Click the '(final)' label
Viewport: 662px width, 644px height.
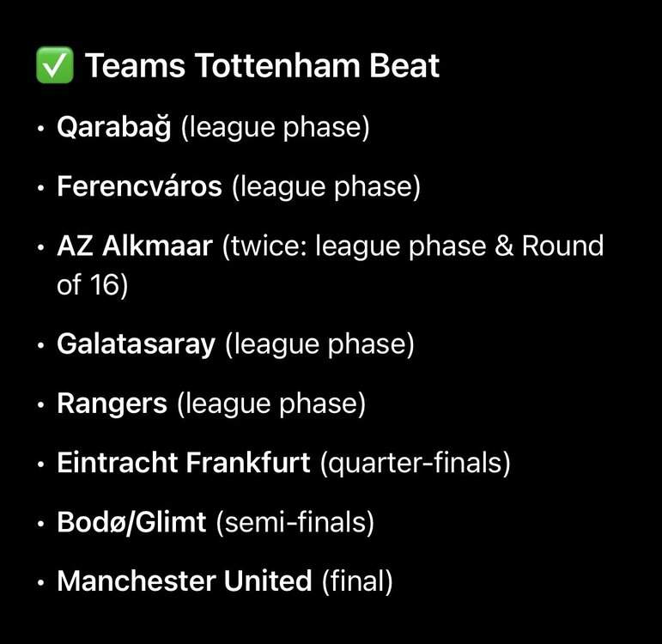[x=356, y=581]
